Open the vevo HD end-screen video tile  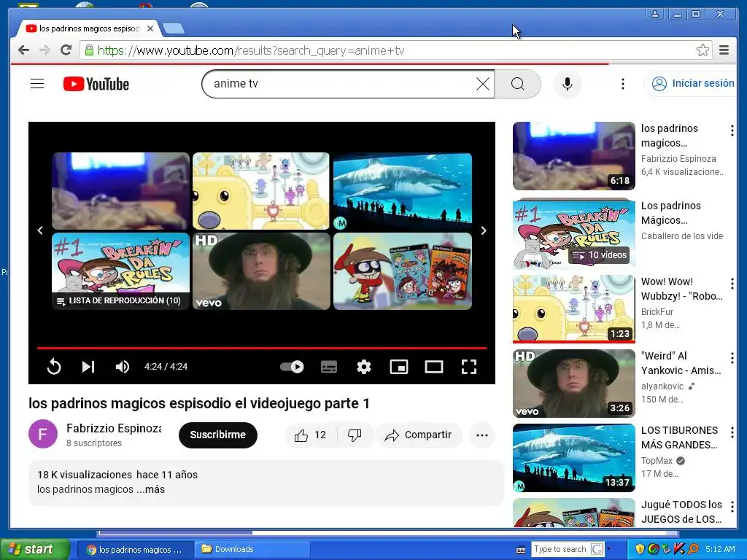(261, 271)
